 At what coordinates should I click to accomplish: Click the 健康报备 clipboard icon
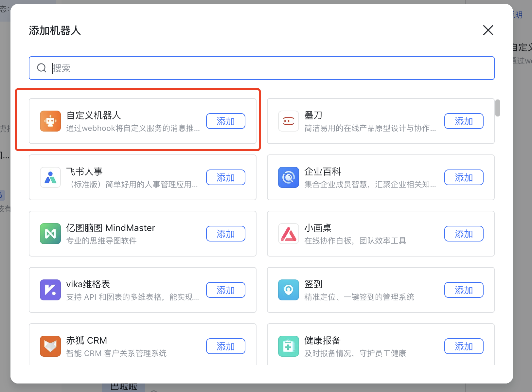[289, 346]
